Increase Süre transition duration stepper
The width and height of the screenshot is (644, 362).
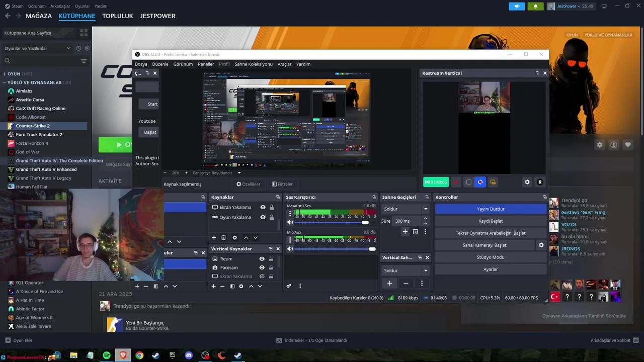(426, 218)
